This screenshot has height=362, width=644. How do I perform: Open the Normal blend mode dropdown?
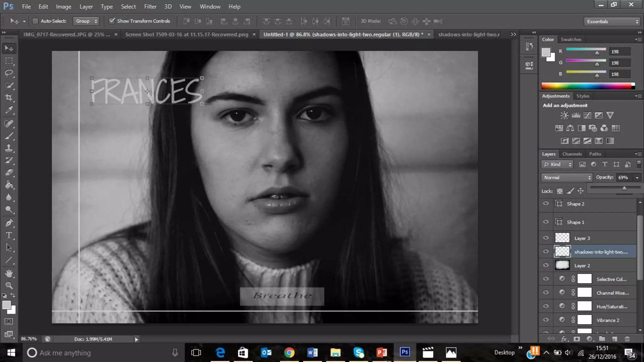(567, 178)
